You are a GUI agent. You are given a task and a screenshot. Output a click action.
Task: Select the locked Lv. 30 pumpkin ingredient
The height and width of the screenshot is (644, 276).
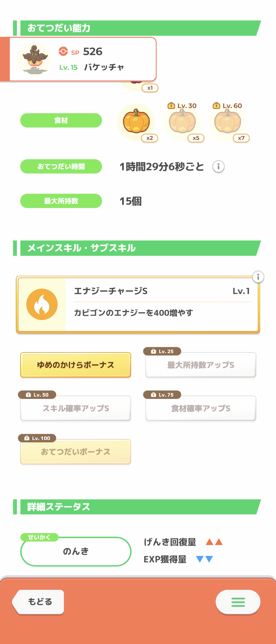182,122
